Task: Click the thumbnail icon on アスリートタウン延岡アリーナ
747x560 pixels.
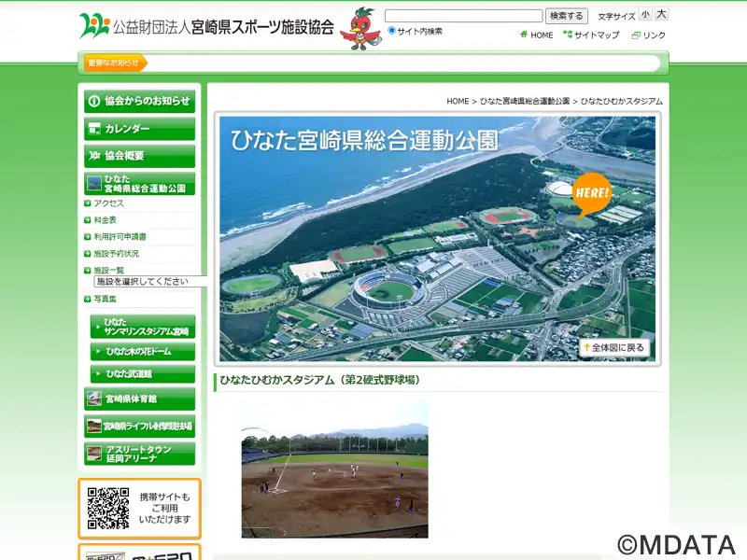Action: point(94,454)
